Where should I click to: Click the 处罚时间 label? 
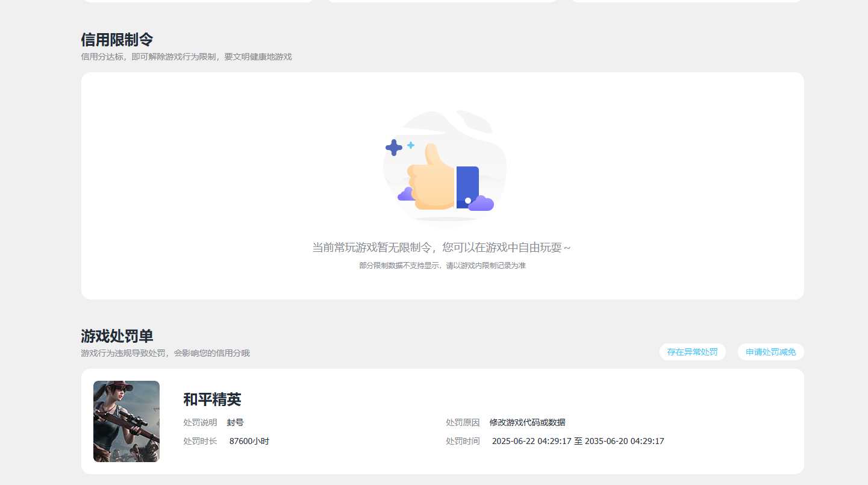coord(463,442)
